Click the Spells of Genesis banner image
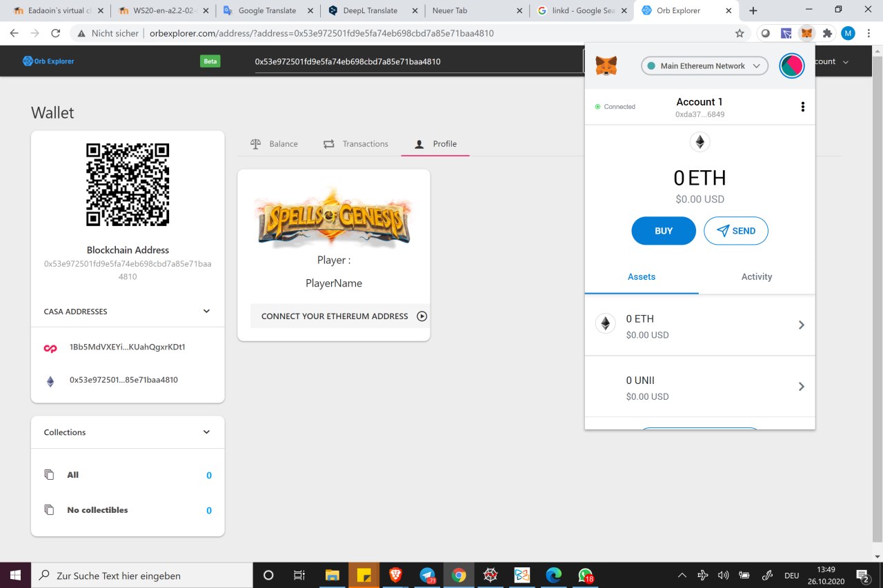 click(334, 217)
